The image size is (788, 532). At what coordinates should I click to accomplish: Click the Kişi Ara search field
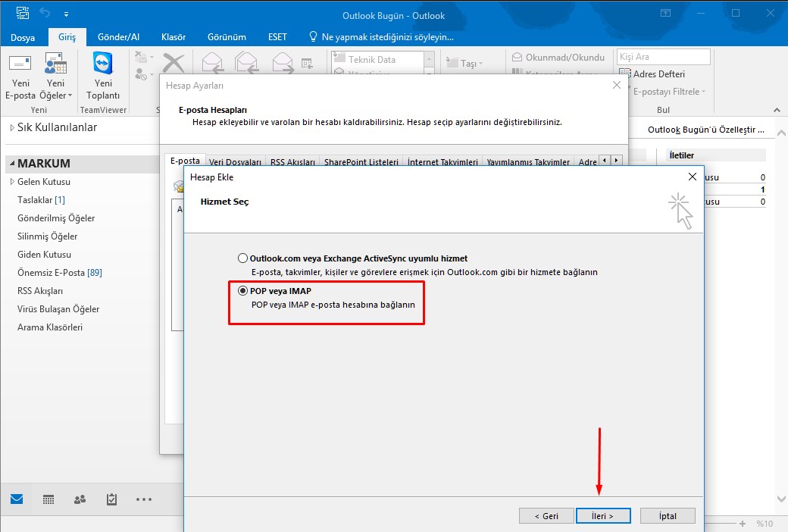(x=664, y=57)
